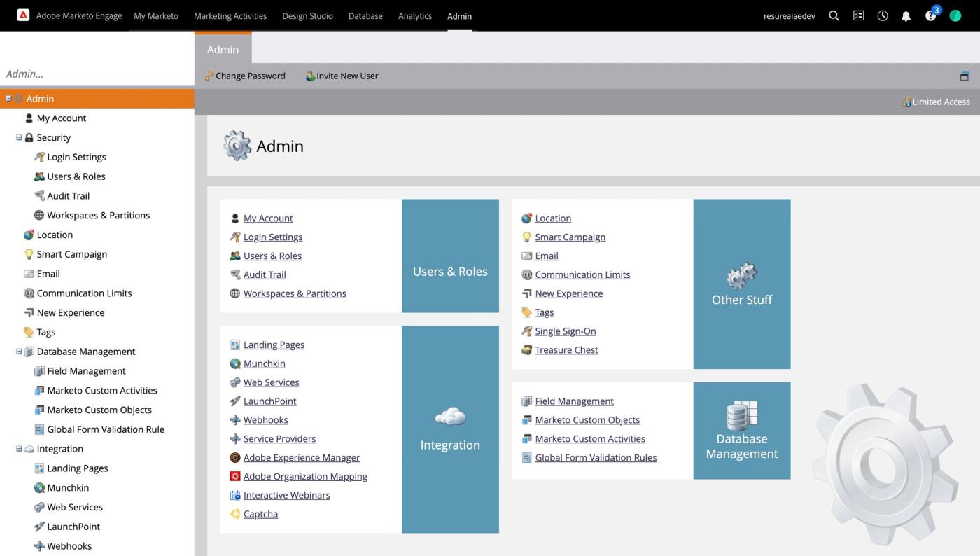
Task: Open the checklist icon in top bar
Action: coord(858,15)
